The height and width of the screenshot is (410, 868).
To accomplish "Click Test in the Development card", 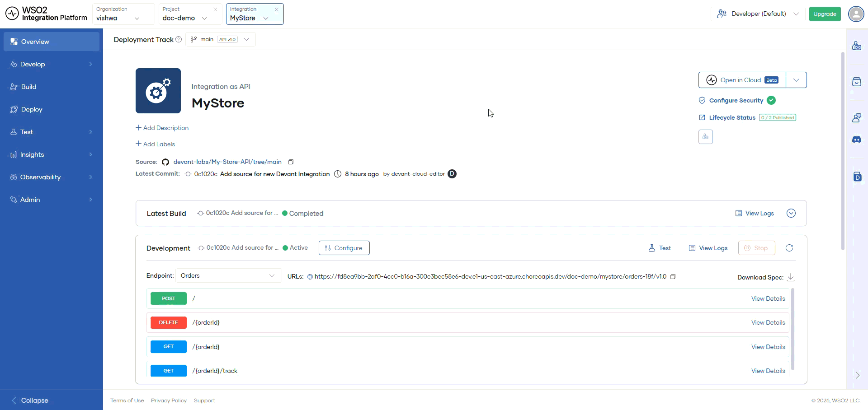I will pos(660,248).
